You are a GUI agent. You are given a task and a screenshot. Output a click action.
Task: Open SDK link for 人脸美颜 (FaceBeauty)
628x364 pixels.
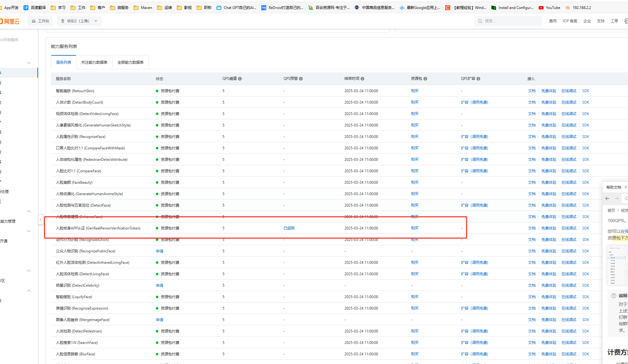coord(586,182)
